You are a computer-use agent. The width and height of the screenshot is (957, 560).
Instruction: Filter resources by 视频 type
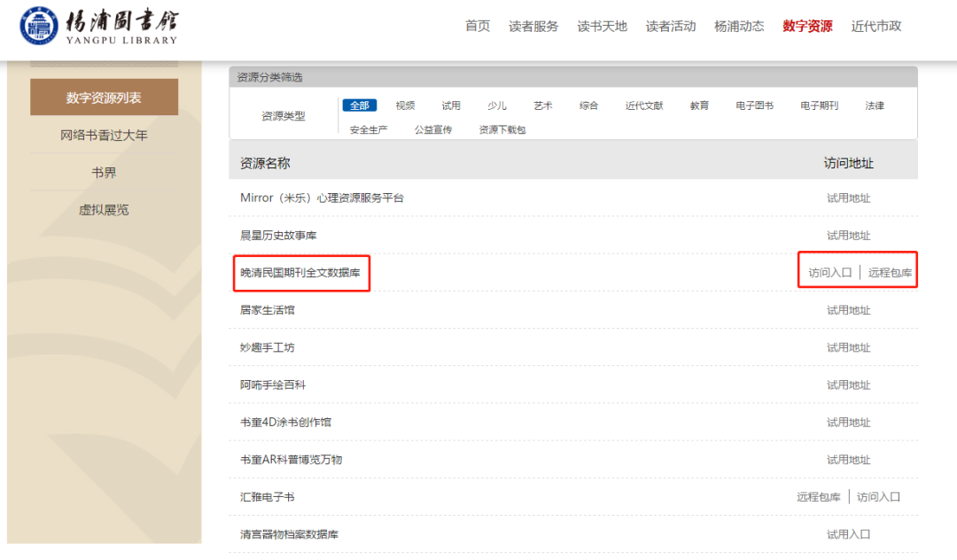(x=405, y=105)
